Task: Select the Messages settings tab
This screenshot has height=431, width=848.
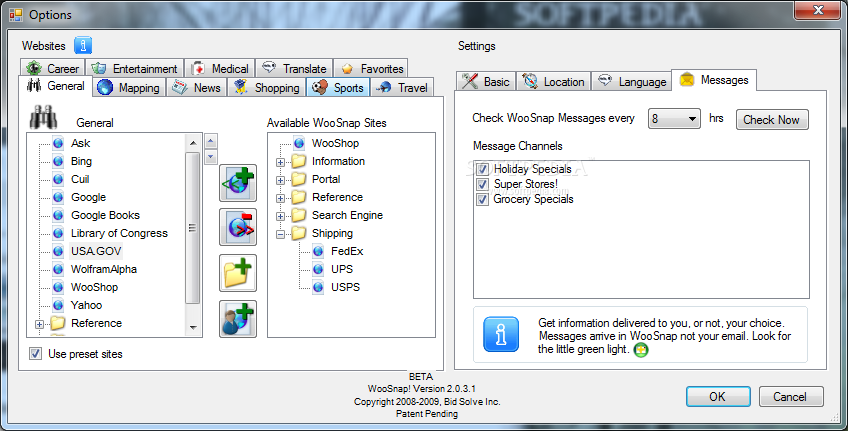Action: 714,80
